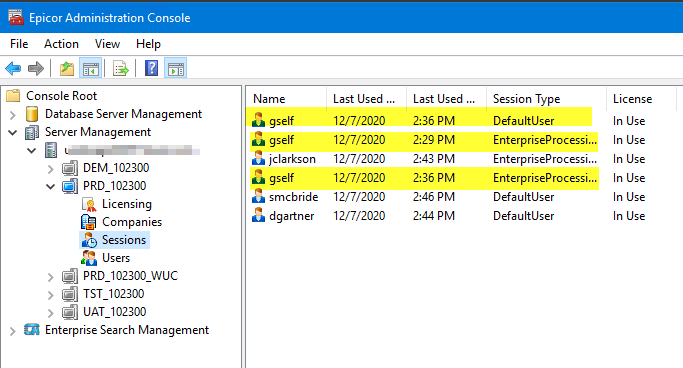Select the gself session used at 2:29 PM
This screenshot has width=683, height=368.
449,140
